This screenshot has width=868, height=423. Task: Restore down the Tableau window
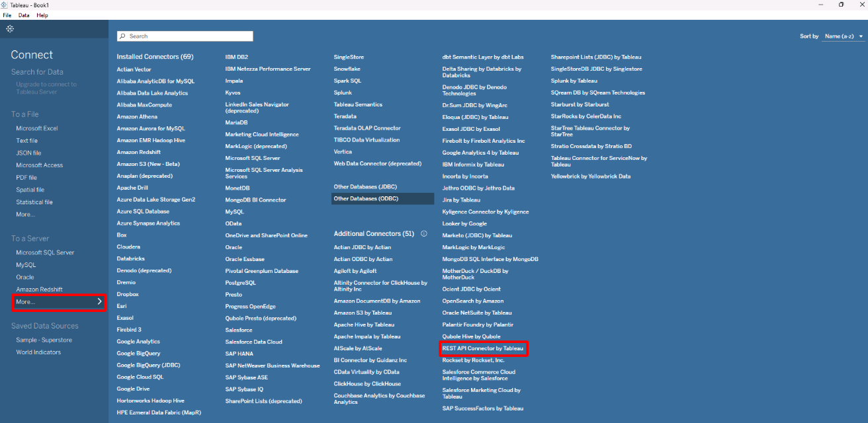(841, 5)
